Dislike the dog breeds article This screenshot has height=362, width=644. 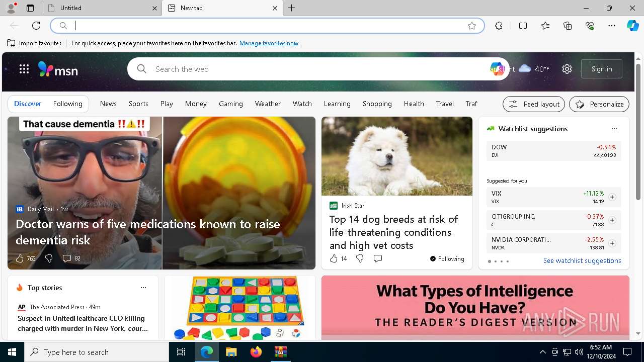click(360, 258)
